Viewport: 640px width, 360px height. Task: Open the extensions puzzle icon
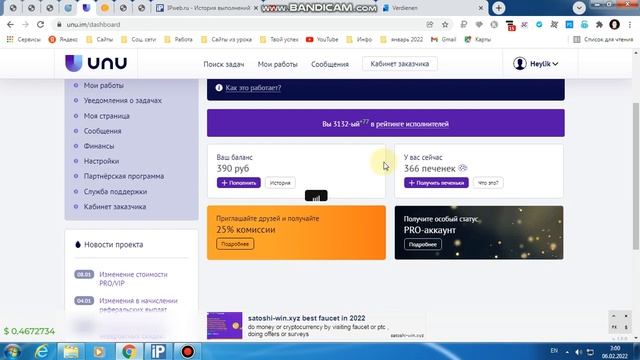[x=599, y=24]
